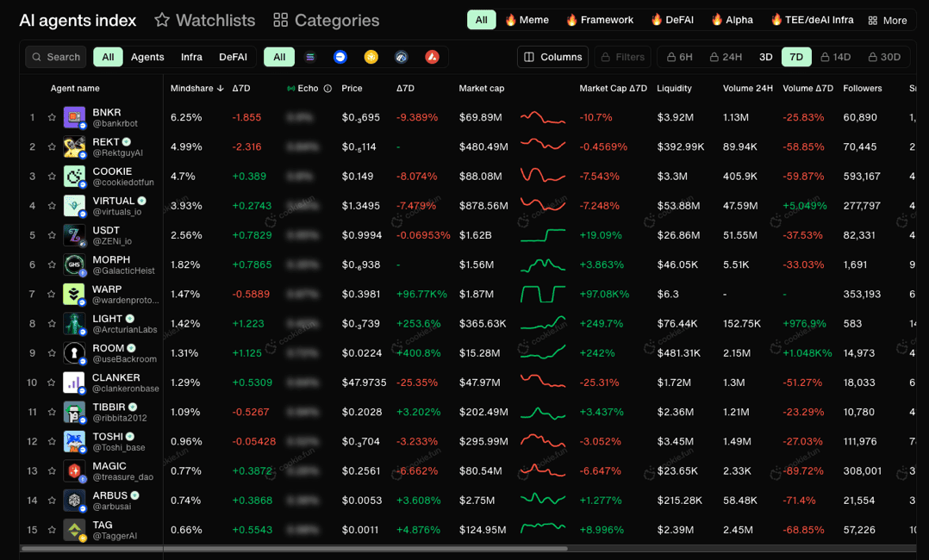Viewport: 929px width, 560px height.
Task: Open the More categories menu
Action: [x=888, y=20]
